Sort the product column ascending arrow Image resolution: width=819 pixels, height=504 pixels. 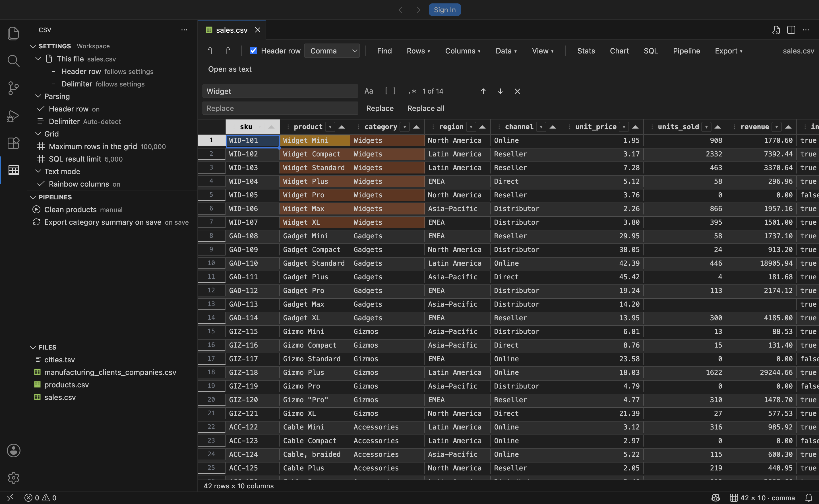click(x=342, y=127)
